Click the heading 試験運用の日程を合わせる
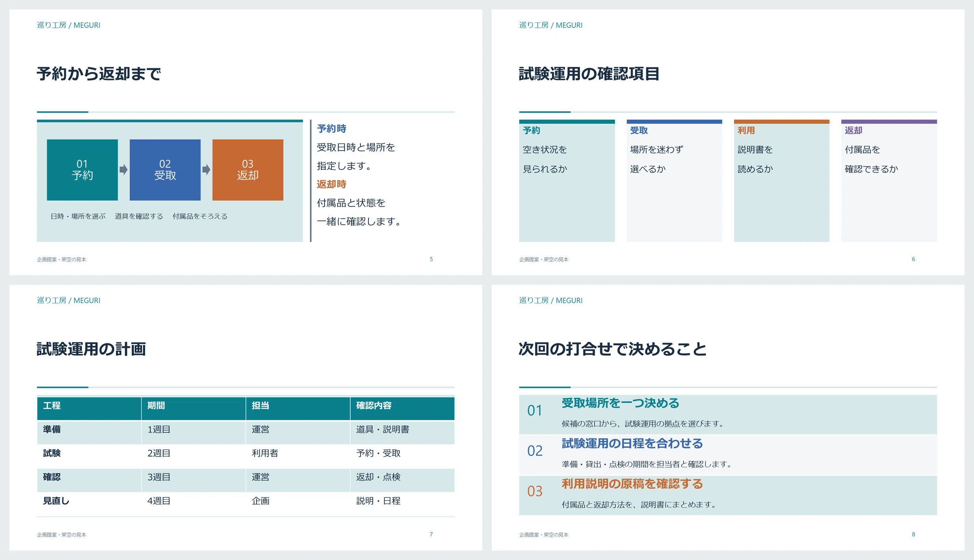Screen dimensions: 974x560 point(632,444)
